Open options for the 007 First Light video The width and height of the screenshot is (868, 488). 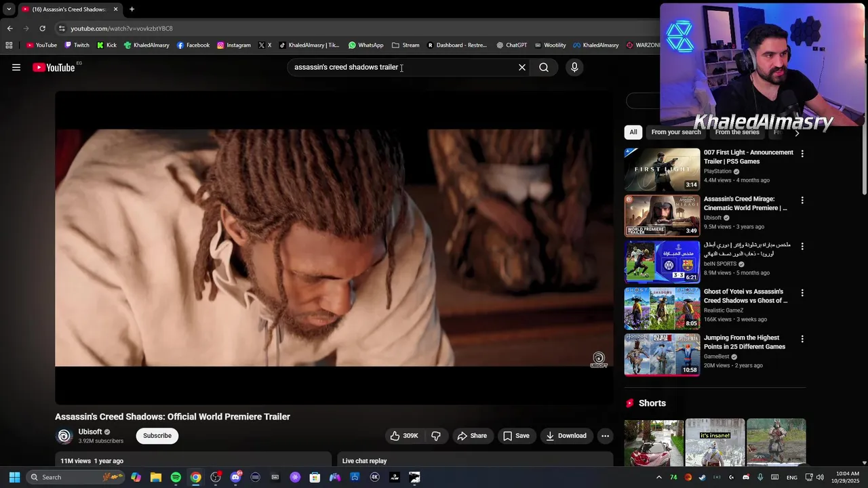[802, 154]
